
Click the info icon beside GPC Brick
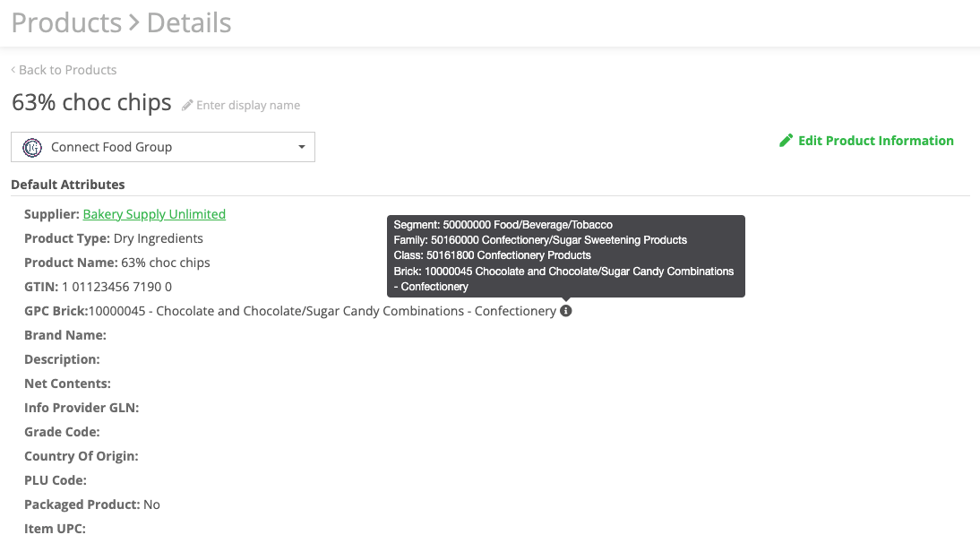coord(565,311)
